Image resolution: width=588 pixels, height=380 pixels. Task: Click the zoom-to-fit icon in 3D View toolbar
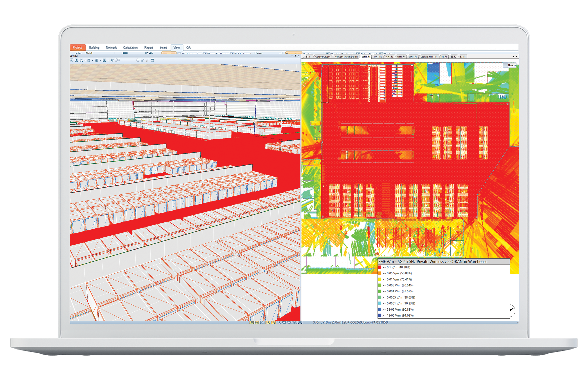81,60
